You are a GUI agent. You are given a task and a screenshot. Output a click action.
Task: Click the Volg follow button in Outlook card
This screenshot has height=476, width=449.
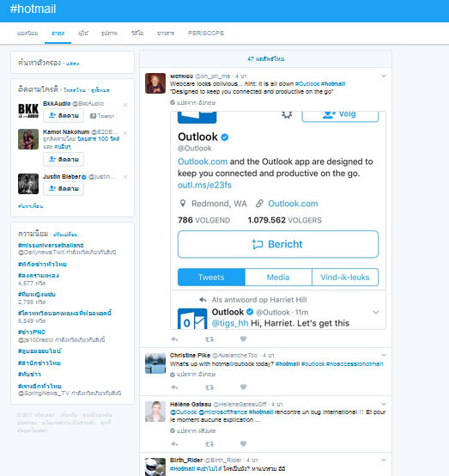(340, 116)
